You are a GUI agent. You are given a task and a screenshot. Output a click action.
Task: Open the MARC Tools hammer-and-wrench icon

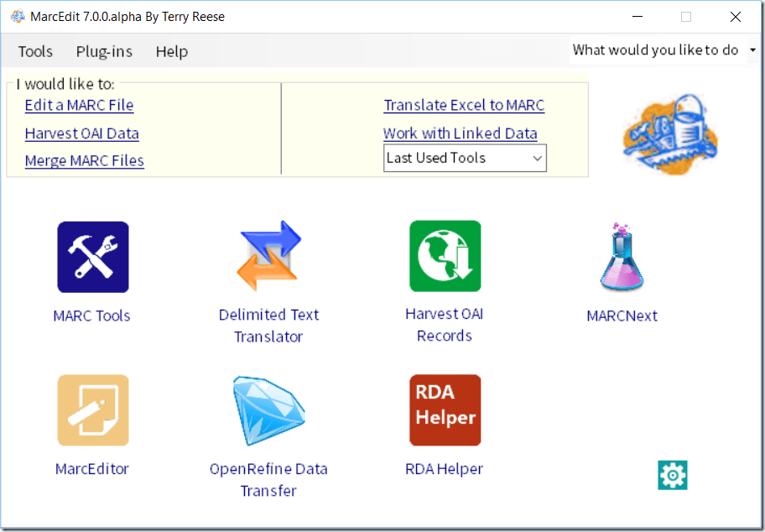93,257
